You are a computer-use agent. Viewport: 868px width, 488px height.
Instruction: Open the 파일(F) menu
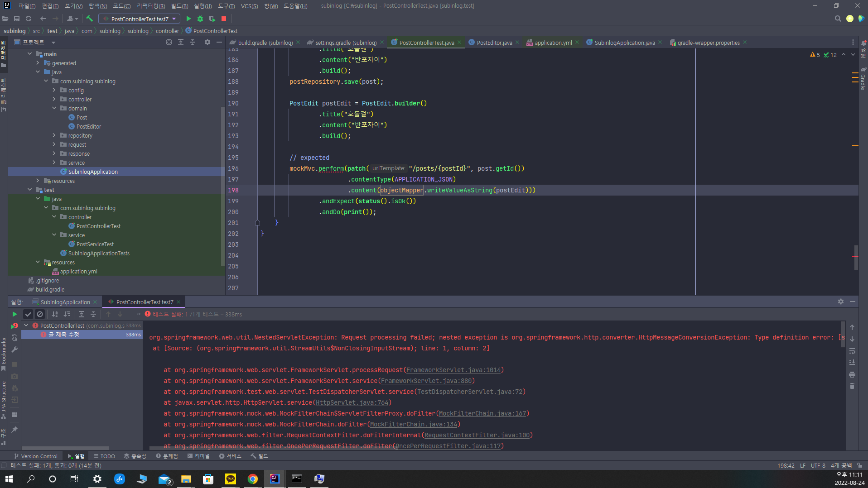[27, 6]
